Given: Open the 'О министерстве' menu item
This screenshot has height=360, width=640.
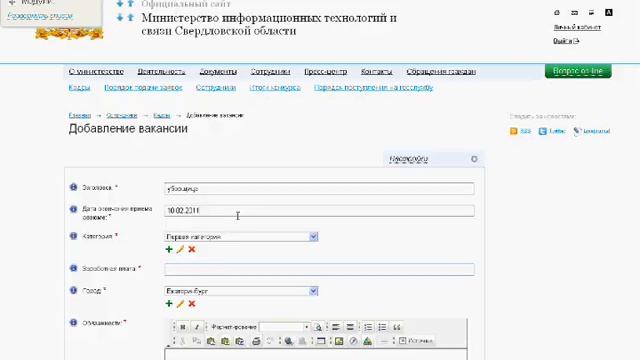Looking at the screenshot, I should click(96, 71).
